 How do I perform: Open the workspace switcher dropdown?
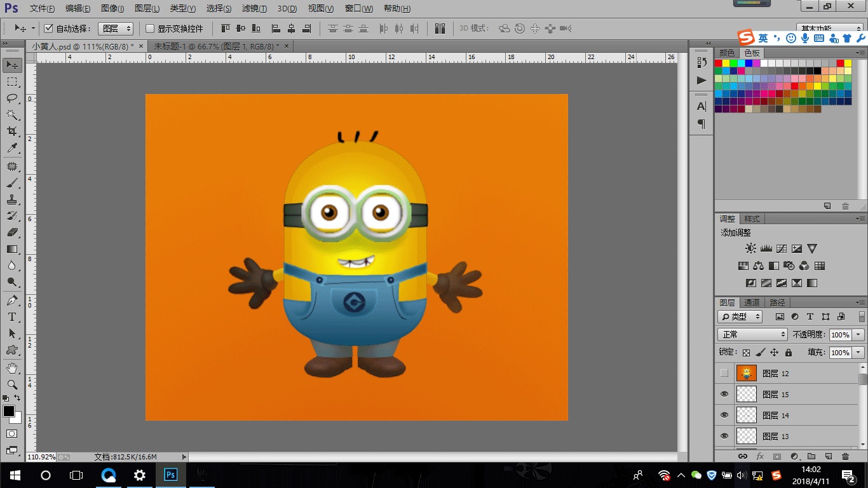pyautogui.click(x=829, y=28)
